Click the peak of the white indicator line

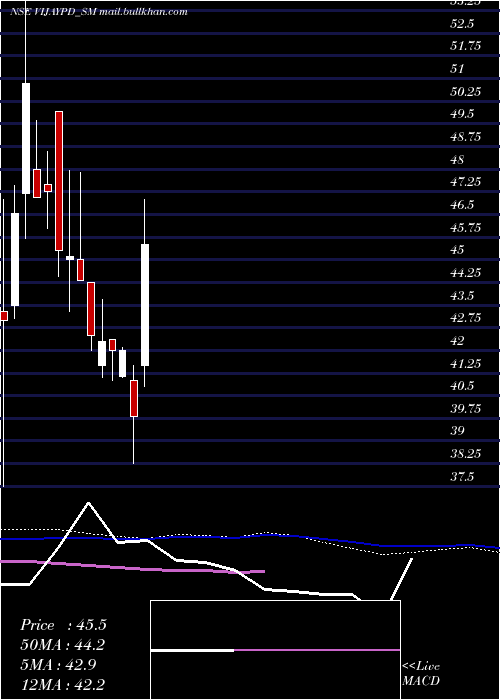pos(88,503)
